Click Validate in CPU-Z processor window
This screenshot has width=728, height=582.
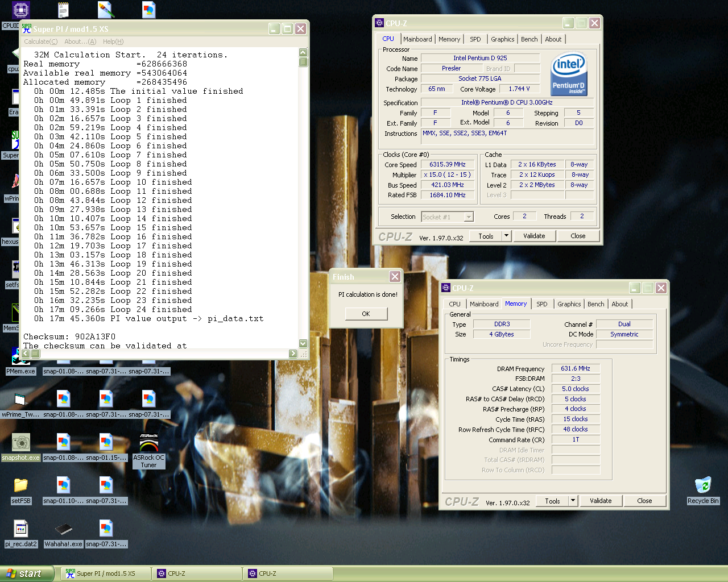pos(534,236)
